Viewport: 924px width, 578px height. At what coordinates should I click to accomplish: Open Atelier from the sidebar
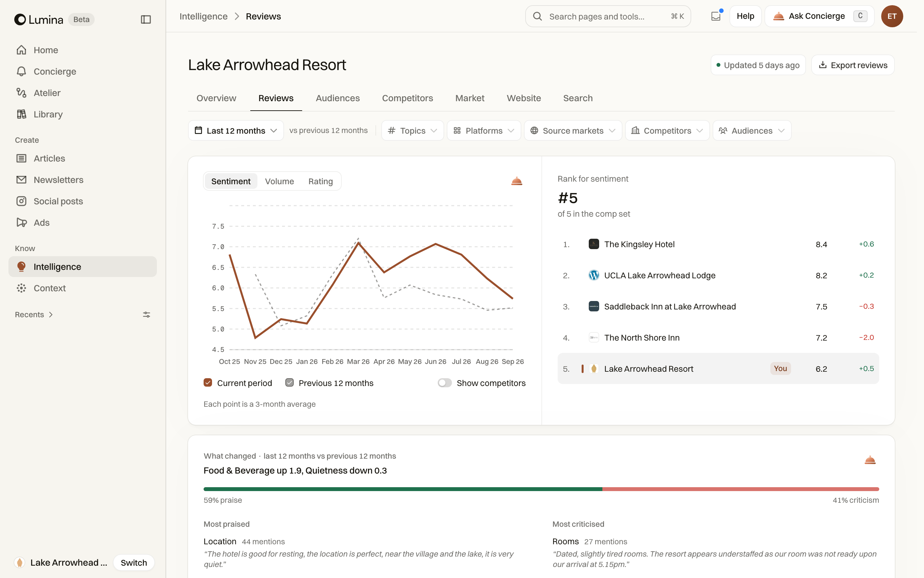pyautogui.click(x=83, y=93)
